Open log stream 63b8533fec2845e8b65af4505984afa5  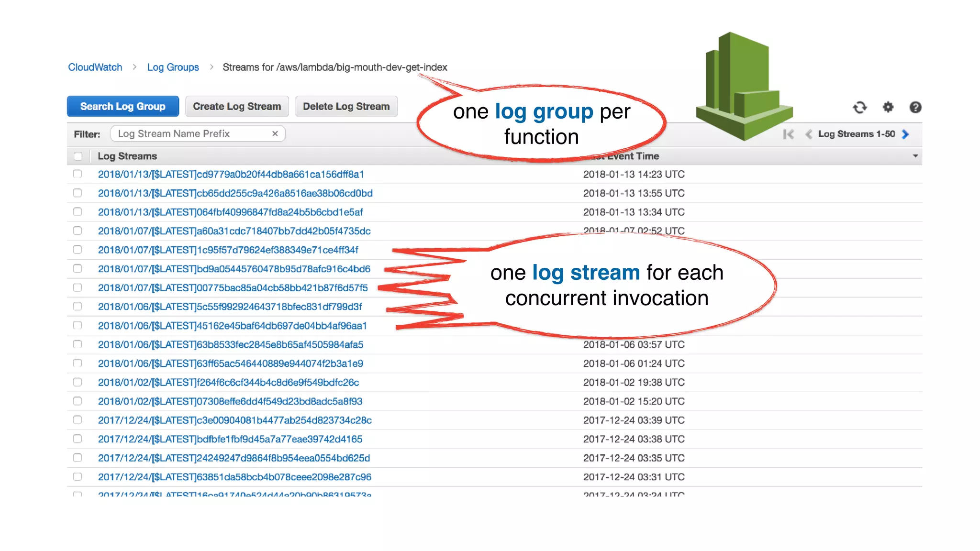[x=231, y=344]
